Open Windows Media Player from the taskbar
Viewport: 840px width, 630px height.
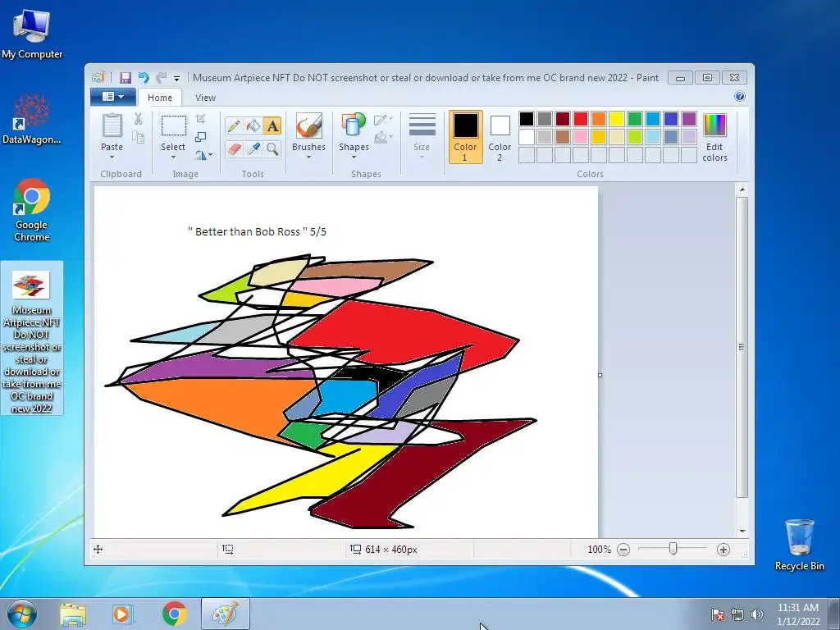click(x=123, y=614)
